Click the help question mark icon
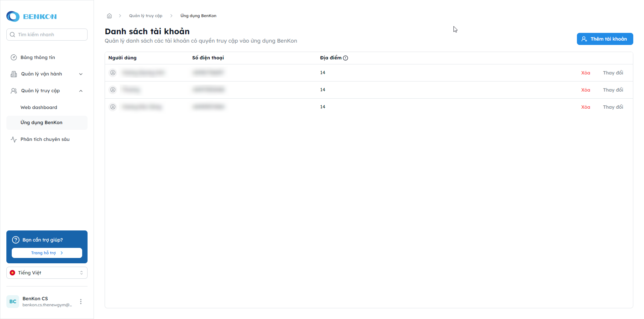The image size is (644, 319). click(x=16, y=240)
